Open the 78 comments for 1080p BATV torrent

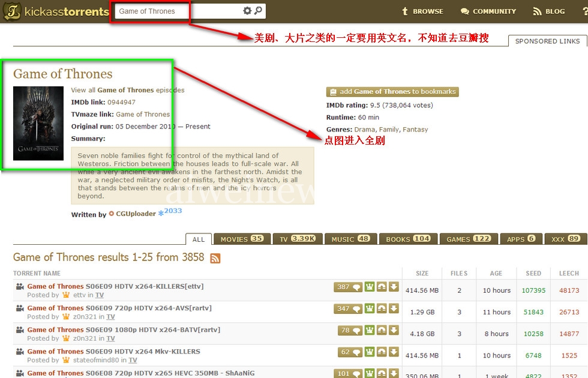click(x=350, y=331)
